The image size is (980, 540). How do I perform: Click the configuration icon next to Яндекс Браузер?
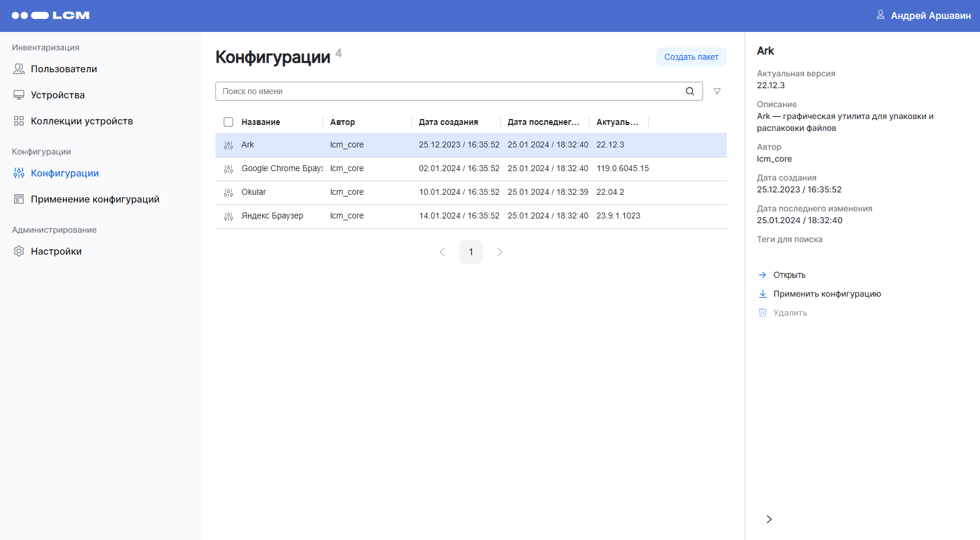pos(228,216)
